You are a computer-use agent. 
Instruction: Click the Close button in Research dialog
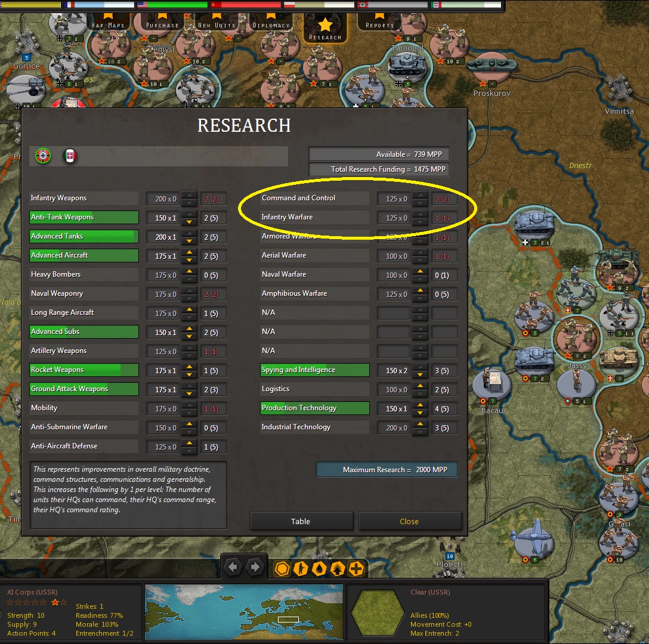[x=410, y=521]
